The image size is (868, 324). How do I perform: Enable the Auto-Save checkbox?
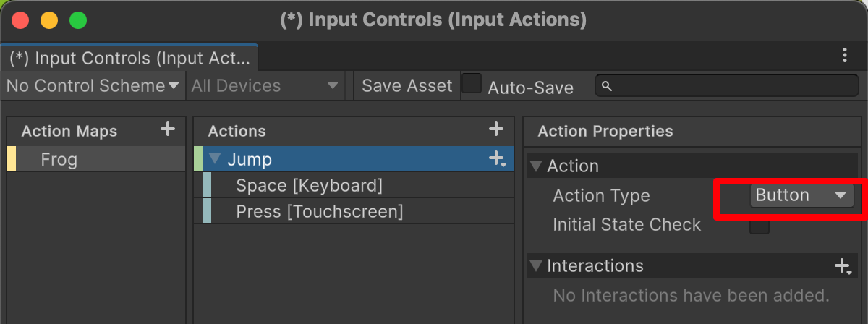point(472,84)
